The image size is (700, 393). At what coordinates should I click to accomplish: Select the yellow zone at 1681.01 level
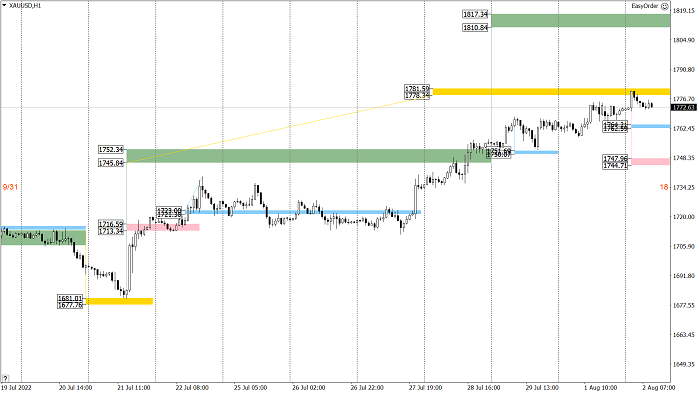pos(120,301)
